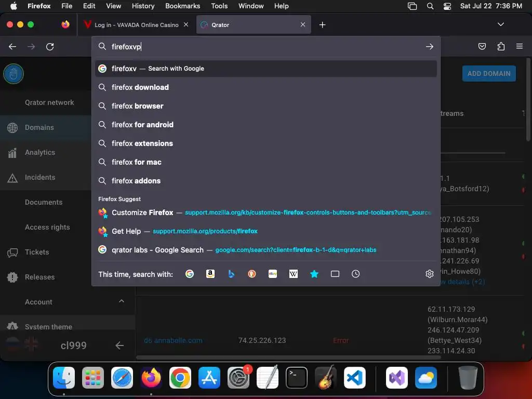Select 'firefox extensions' suggestion
Screen dimensions: 532x399
coord(265,143)
